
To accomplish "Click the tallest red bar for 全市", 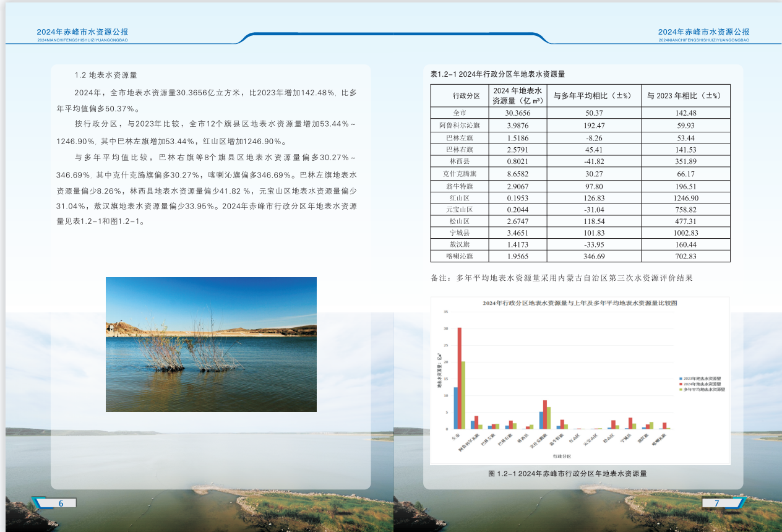I will pos(459,378).
